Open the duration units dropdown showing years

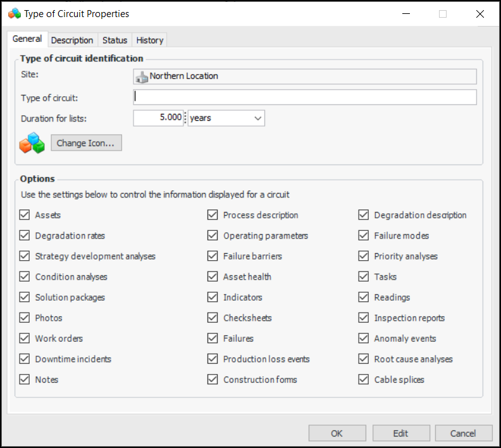click(226, 118)
